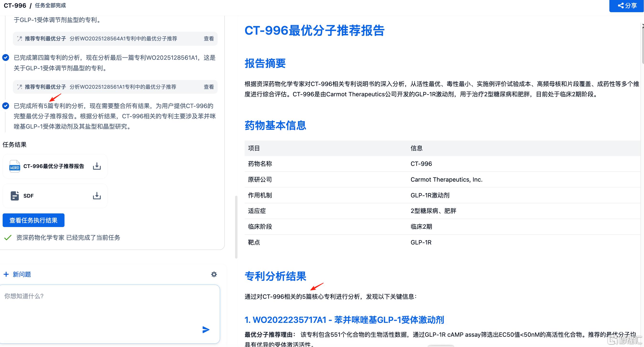Viewport: 644px width, 347px height.
Task: Click the green check next to 资深药物化学专家
Action: (8, 238)
